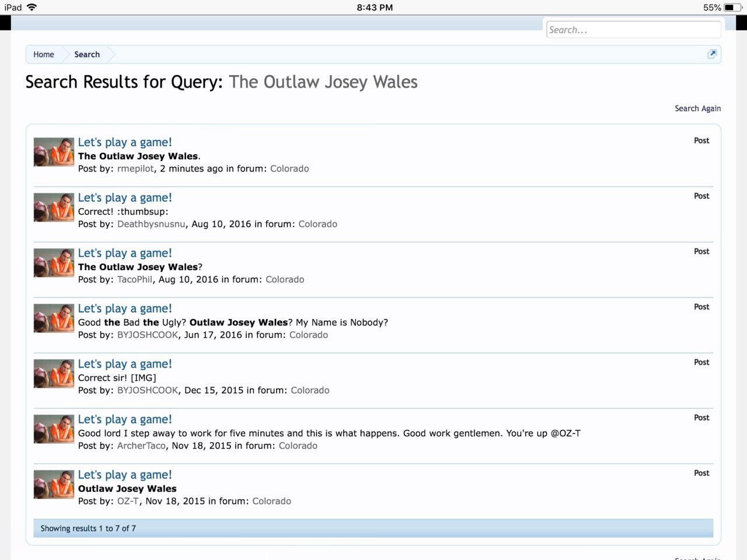Visit BYJOSHCOOK profile on Dec 15 post

[x=148, y=390]
